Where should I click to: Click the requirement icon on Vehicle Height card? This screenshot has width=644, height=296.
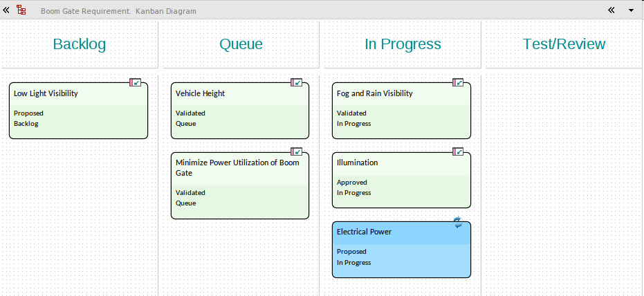(x=297, y=82)
